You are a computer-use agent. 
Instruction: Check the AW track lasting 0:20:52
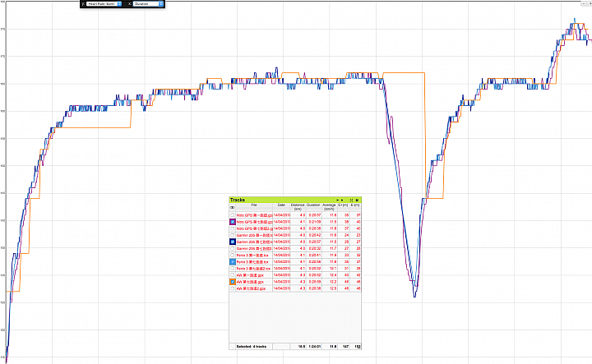pyautogui.click(x=232, y=275)
